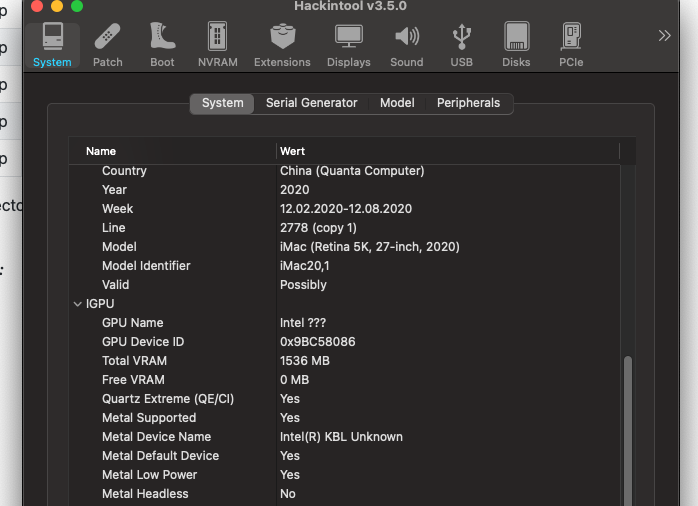698x506 pixels.
Task: Switch to the Model tab
Action: pyautogui.click(x=397, y=103)
